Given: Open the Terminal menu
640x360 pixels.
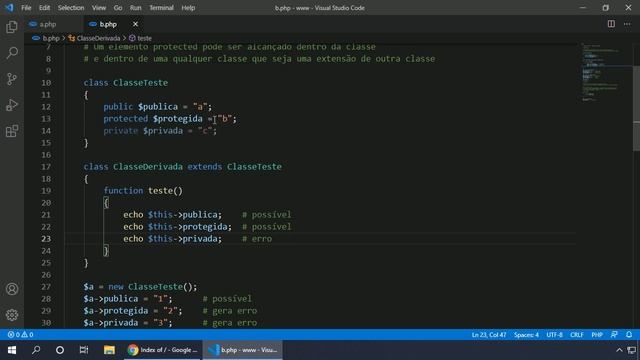Looking at the screenshot, I should click(x=161, y=8).
